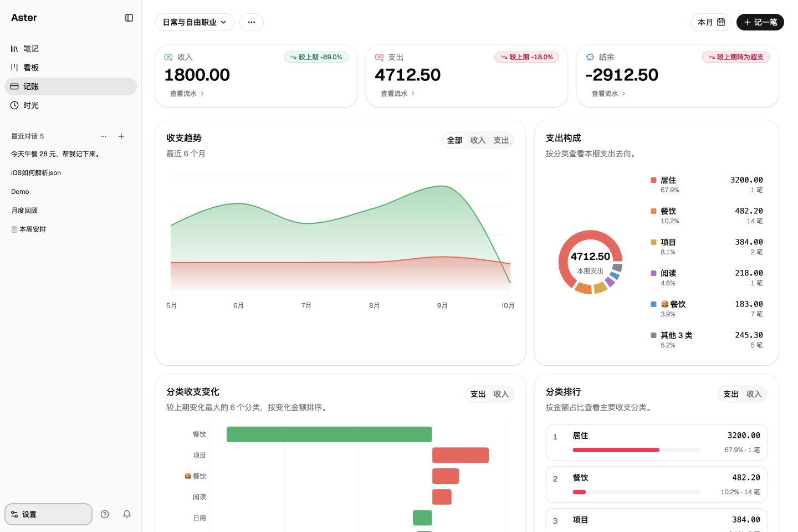This screenshot has height=532, width=798.
Task: Select 支出 in 分类收支变化
Action: pyautogui.click(x=478, y=394)
